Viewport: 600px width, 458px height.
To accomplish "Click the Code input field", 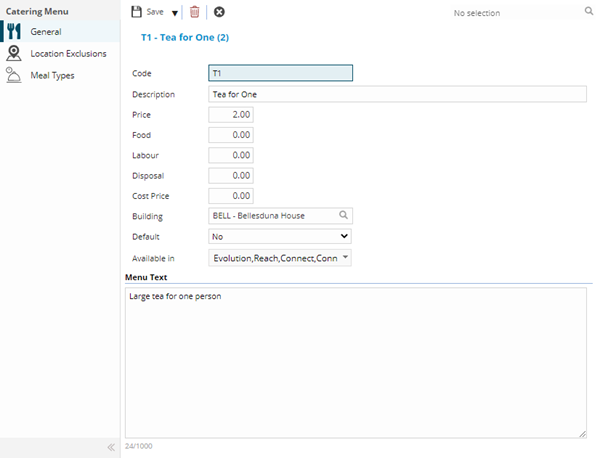I will (280, 73).
